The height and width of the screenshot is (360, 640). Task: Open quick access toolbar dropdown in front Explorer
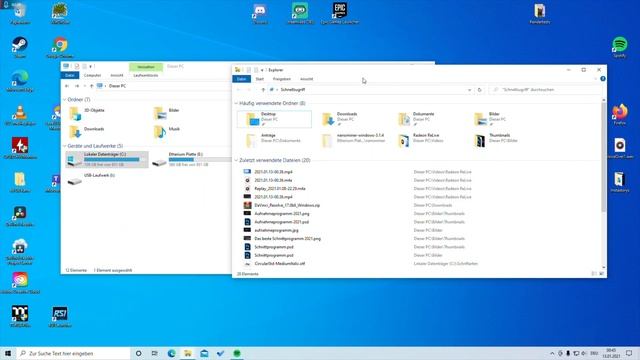(x=262, y=70)
